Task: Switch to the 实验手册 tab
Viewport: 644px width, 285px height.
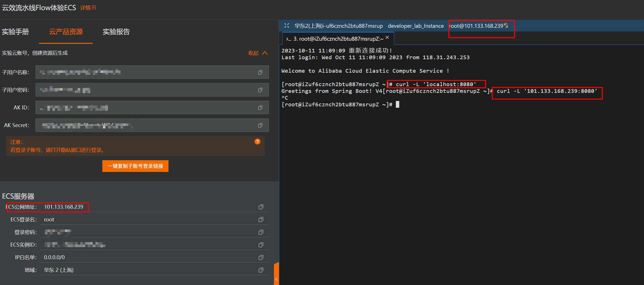Action: (x=15, y=32)
